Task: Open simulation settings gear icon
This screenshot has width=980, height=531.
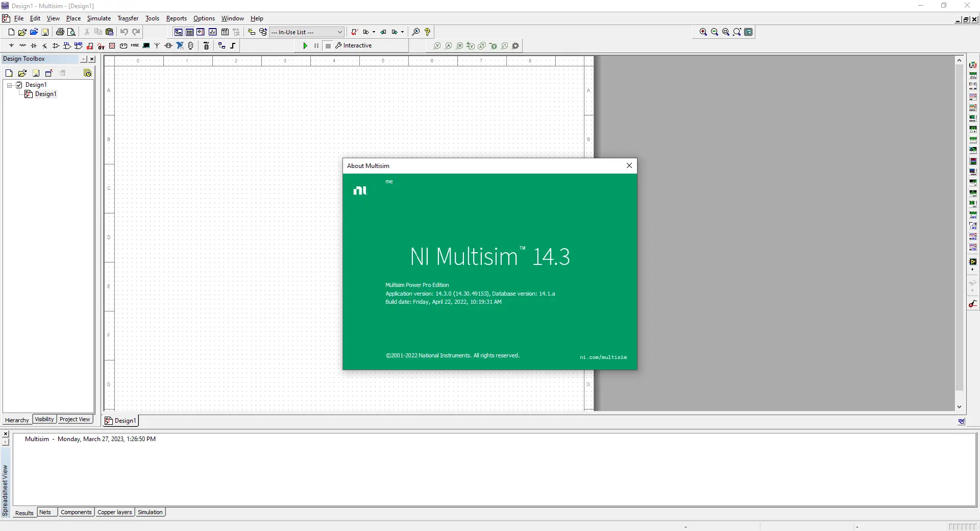Action: tap(516, 45)
